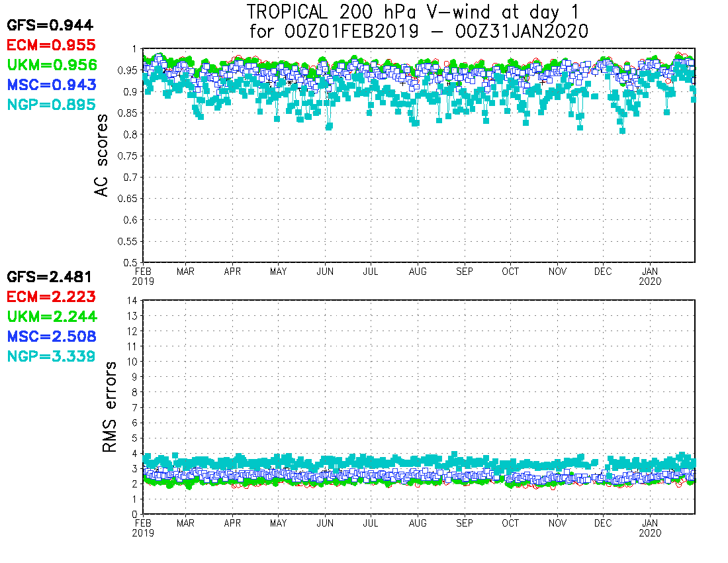The width and height of the screenshot is (728, 563).
Task: Select the AC legend entry 'MSC=0.943'
Action: (x=52, y=85)
